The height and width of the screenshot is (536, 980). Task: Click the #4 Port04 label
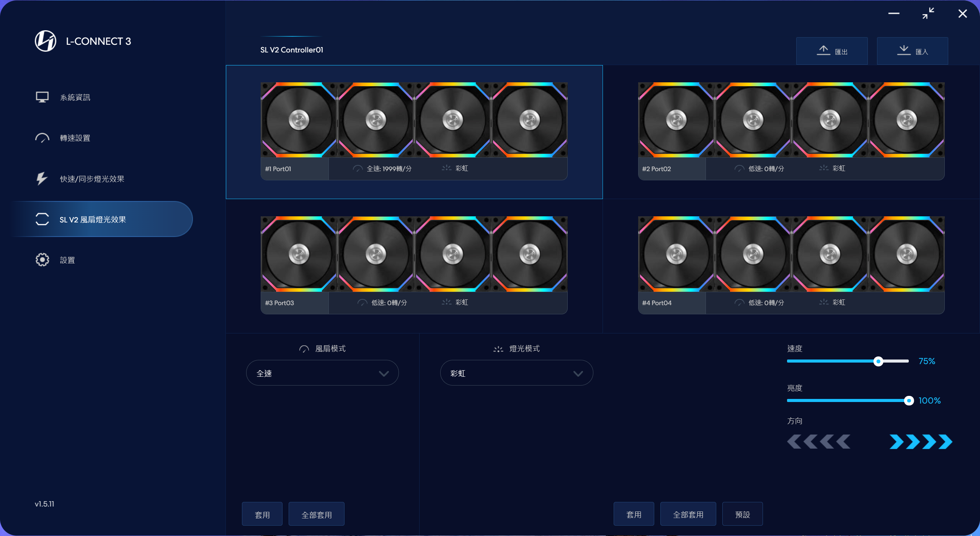click(657, 303)
